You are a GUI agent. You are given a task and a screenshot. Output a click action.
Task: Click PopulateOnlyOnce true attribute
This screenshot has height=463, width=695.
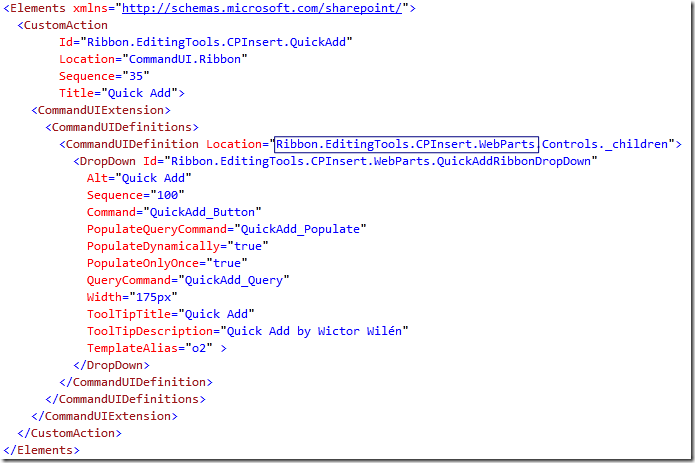(x=167, y=263)
